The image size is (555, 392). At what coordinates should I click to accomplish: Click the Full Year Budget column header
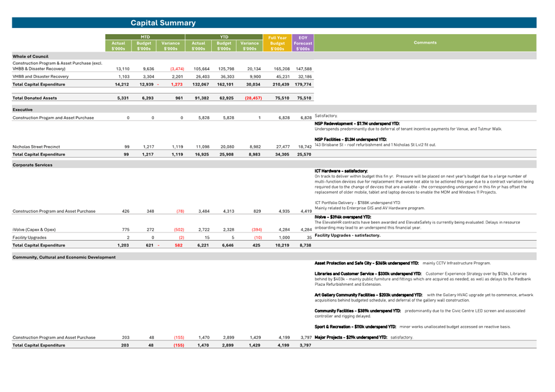(x=277, y=43)
